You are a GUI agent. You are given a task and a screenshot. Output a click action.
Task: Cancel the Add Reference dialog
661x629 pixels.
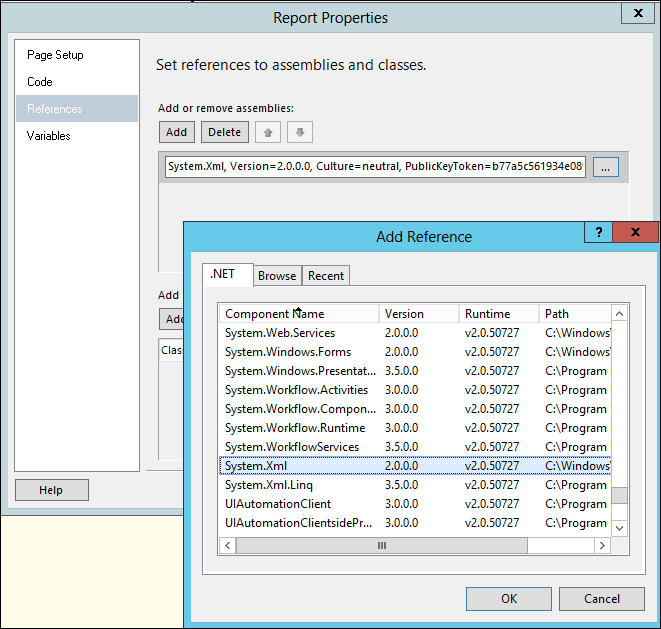[601, 598]
